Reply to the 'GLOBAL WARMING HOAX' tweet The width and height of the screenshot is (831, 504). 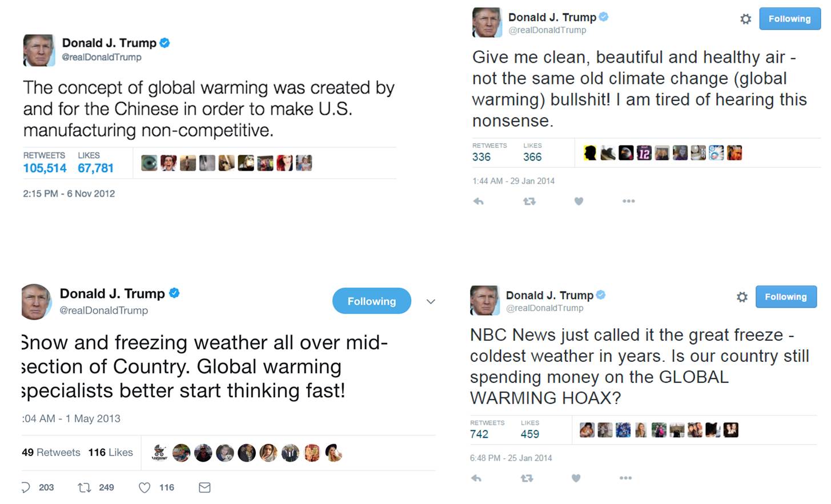pos(476,478)
